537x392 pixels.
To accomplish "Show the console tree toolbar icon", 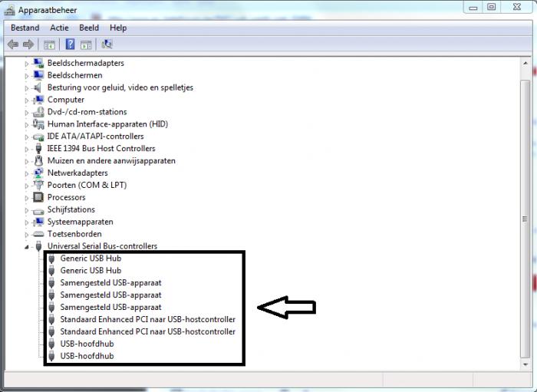I will pos(49,44).
